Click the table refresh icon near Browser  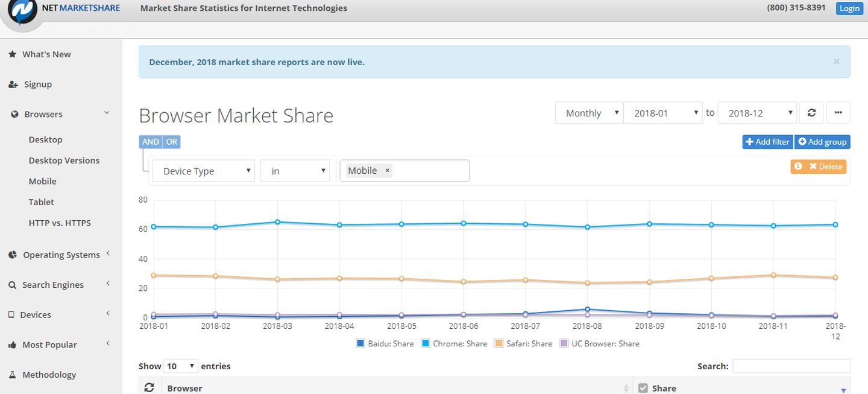click(149, 388)
